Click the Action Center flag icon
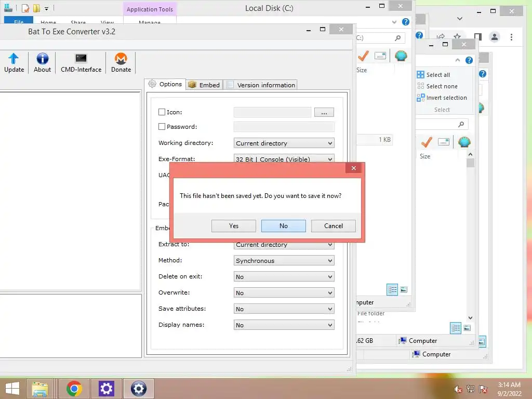The height and width of the screenshot is (399, 532). click(x=483, y=389)
